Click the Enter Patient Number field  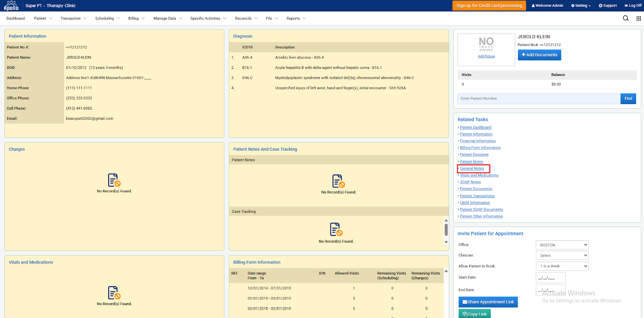[539, 99]
